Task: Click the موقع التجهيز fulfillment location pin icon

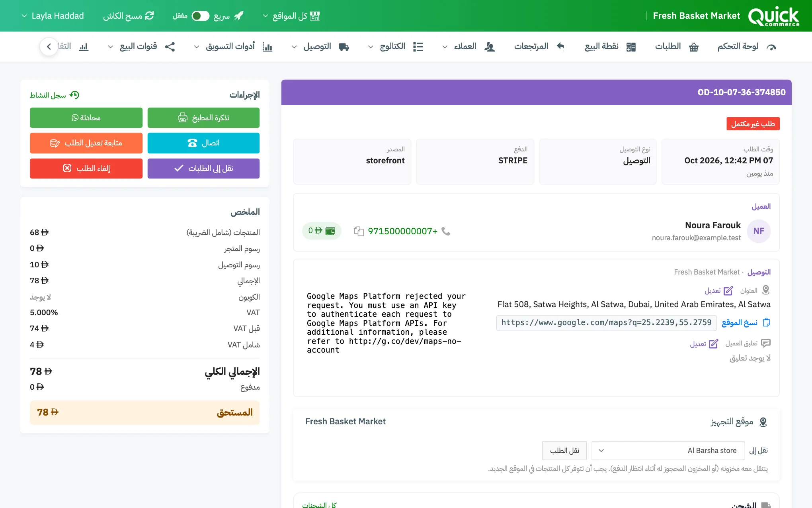Action: click(763, 422)
